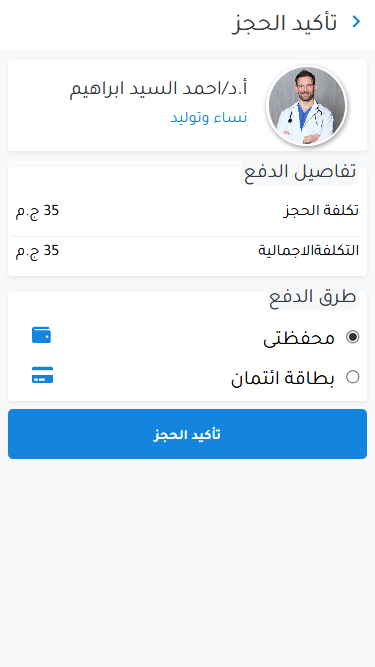The width and height of the screenshot is (375, 667).
Task: Select the محفظتى radio button
Action: 352,337
